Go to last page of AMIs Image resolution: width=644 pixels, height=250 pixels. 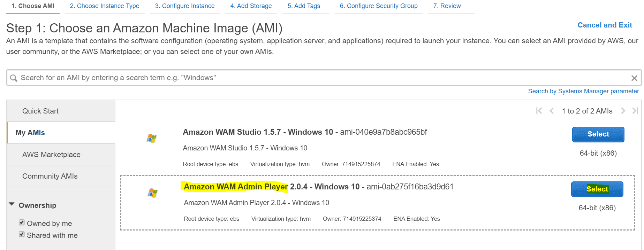pyautogui.click(x=635, y=111)
